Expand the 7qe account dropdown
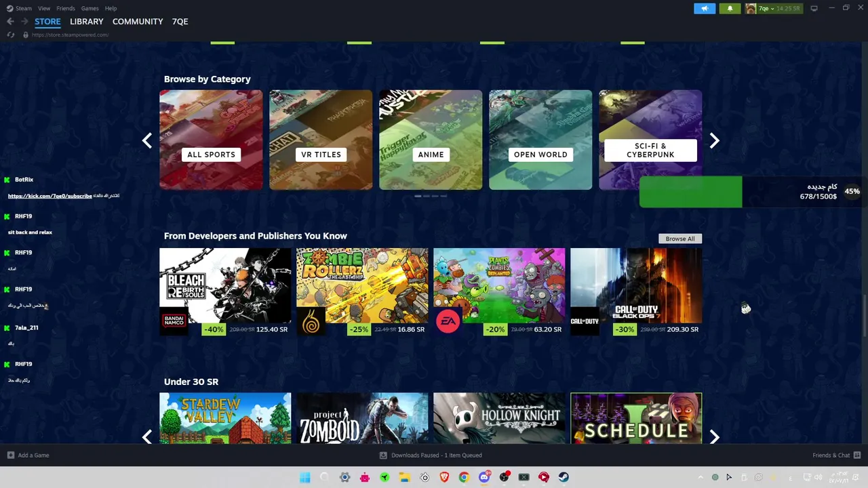Screen dimensions: 868x488 pos(772,8)
